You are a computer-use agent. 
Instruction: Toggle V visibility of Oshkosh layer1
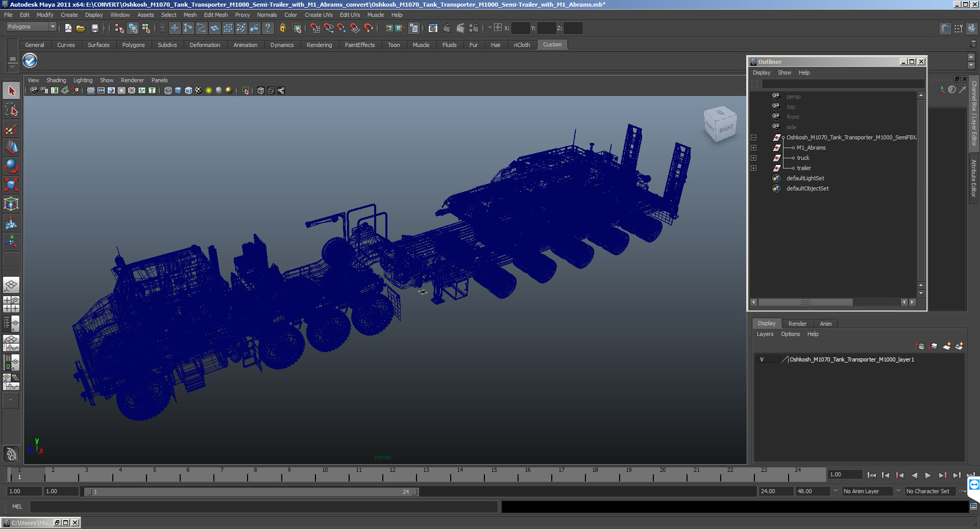click(x=762, y=359)
